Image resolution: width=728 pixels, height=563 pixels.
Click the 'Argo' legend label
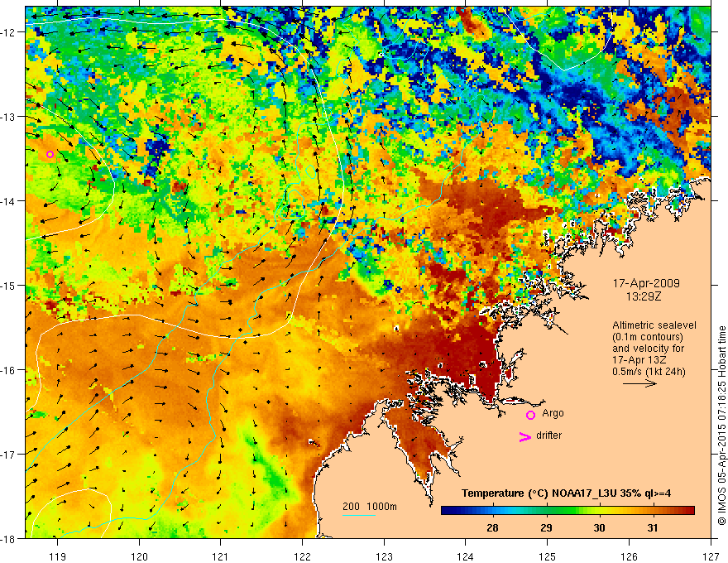(553, 413)
